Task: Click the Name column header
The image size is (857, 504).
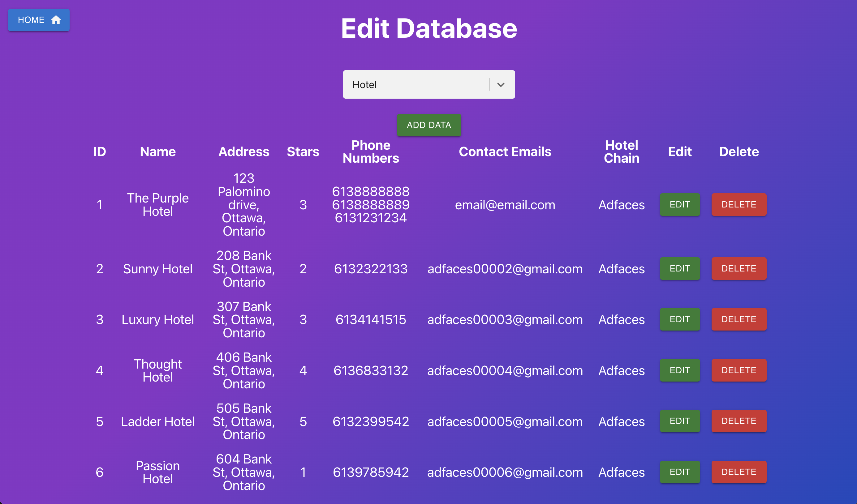Action: tap(157, 152)
